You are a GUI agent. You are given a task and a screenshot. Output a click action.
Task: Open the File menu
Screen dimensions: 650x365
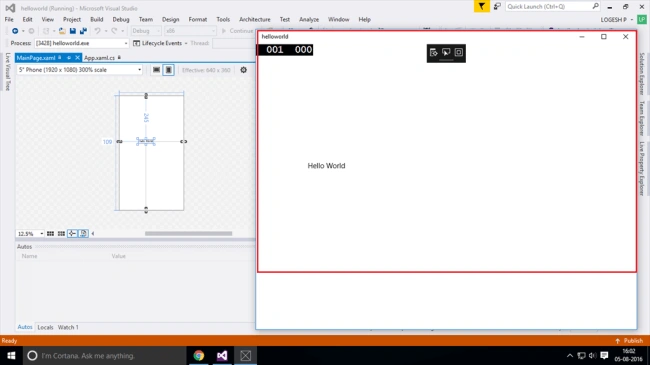[9, 19]
